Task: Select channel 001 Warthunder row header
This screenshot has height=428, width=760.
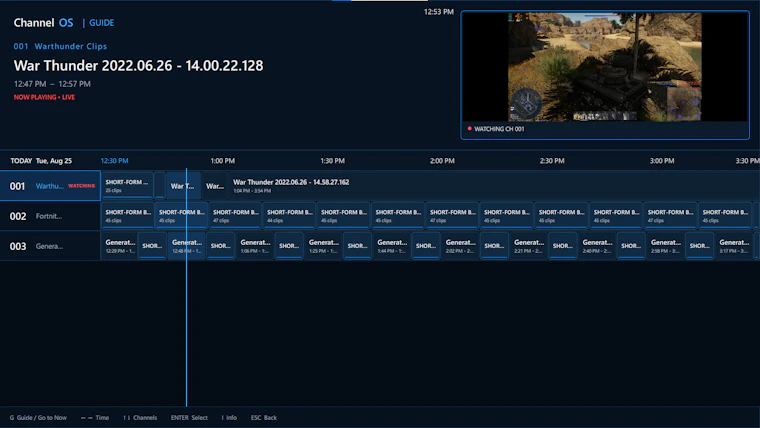Action: 50,186
